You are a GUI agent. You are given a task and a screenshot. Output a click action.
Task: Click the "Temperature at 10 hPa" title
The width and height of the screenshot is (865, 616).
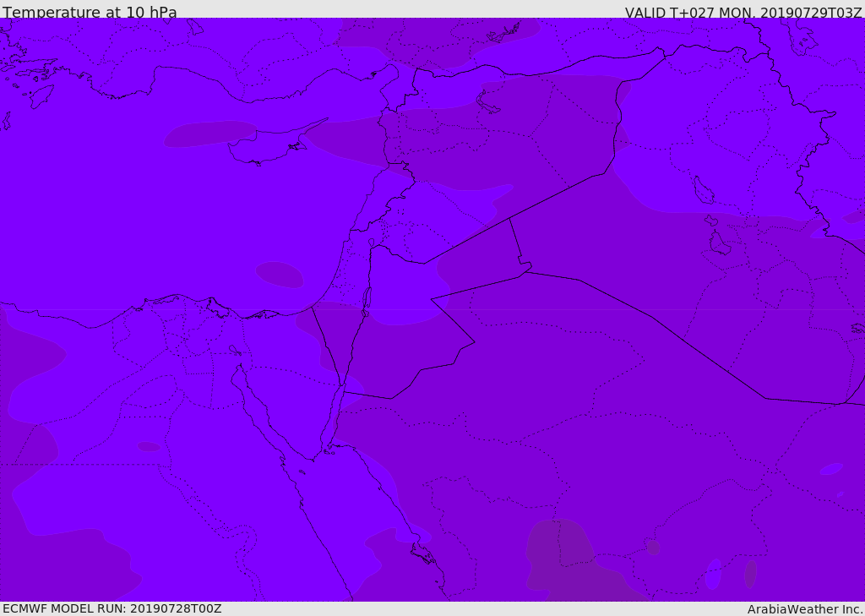tap(90, 13)
